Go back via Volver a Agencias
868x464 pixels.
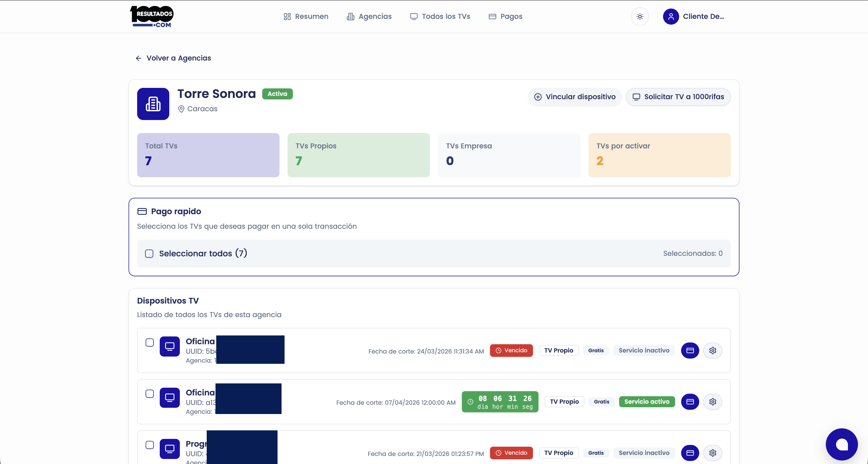click(173, 58)
